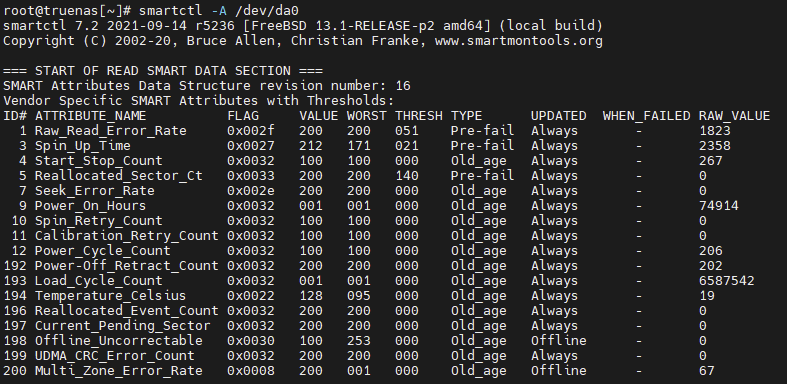Click the START OF READ SMART DATA SECTION line
This screenshot has height=384, width=787.
point(163,71)
